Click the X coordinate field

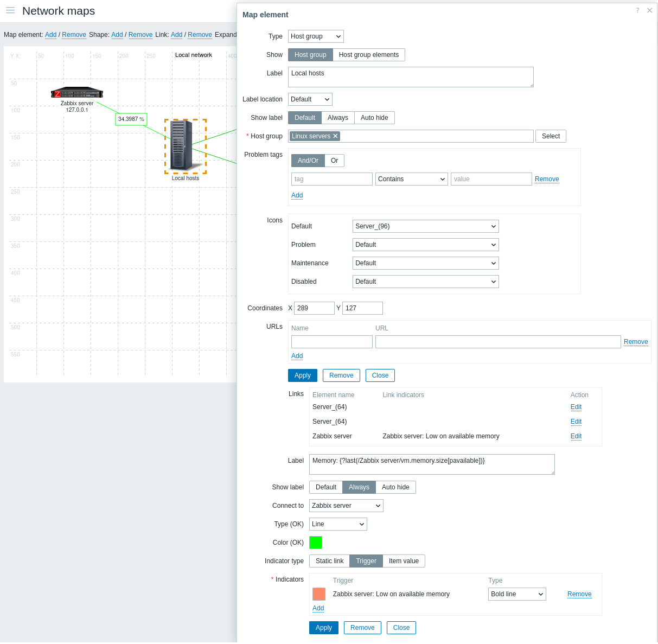[x=315, y=308]
